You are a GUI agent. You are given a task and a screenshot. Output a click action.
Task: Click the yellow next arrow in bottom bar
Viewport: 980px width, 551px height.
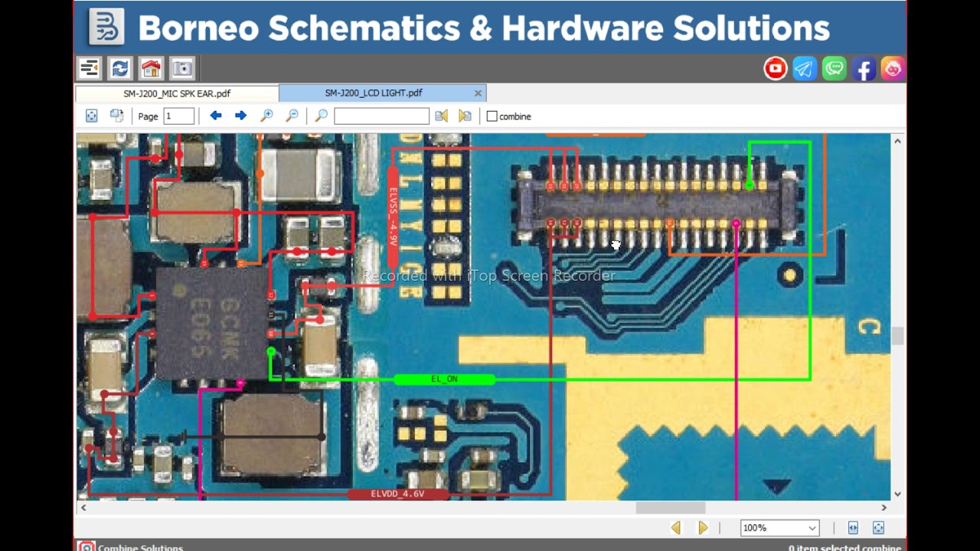703,528
